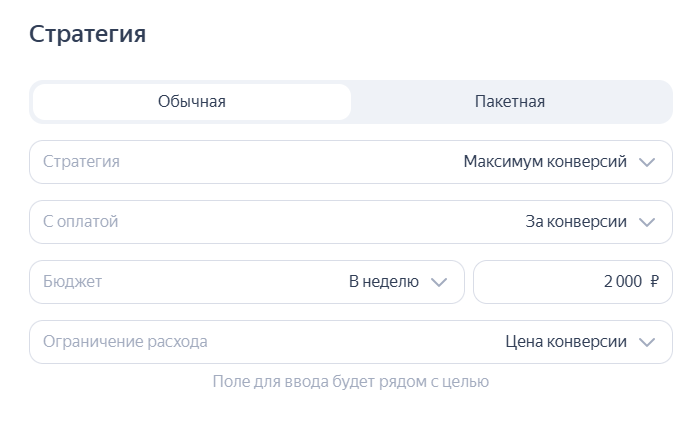This screenshot has width=700, height=426.
Task: Switch to the Обычная strategy tab
Action: (191, 102)
